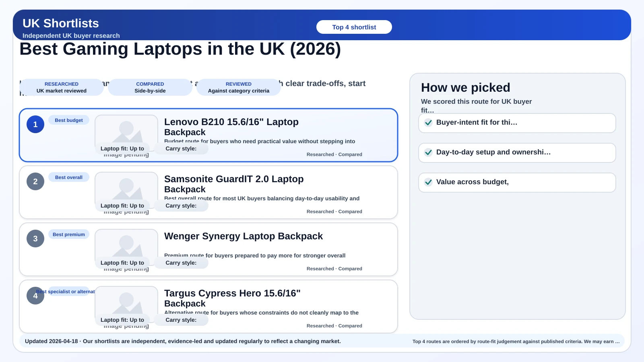Click Researched · Compared in Lenovo card
The height and width of the screenshot is (362, 644).
pos(334,154)
